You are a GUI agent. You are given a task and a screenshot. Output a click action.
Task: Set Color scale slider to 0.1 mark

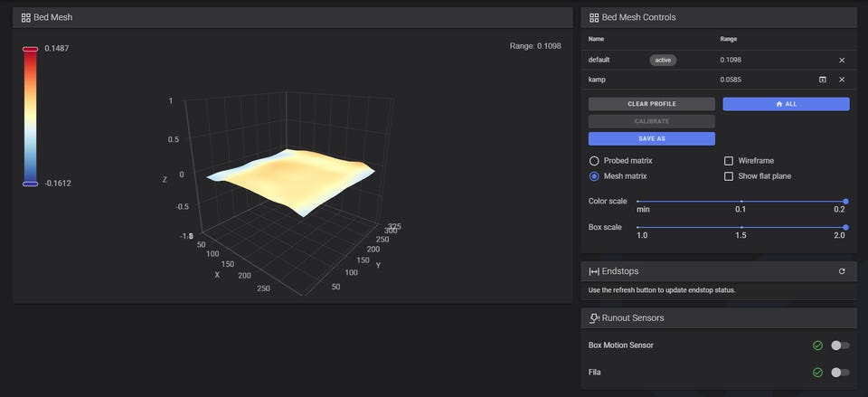(x=741, y=202)
